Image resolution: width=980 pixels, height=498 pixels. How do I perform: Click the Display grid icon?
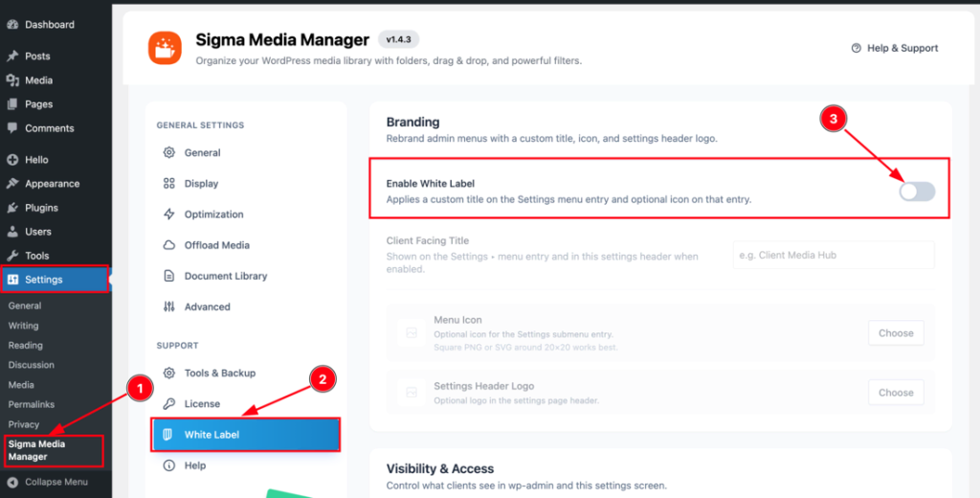tap(168, 183)
